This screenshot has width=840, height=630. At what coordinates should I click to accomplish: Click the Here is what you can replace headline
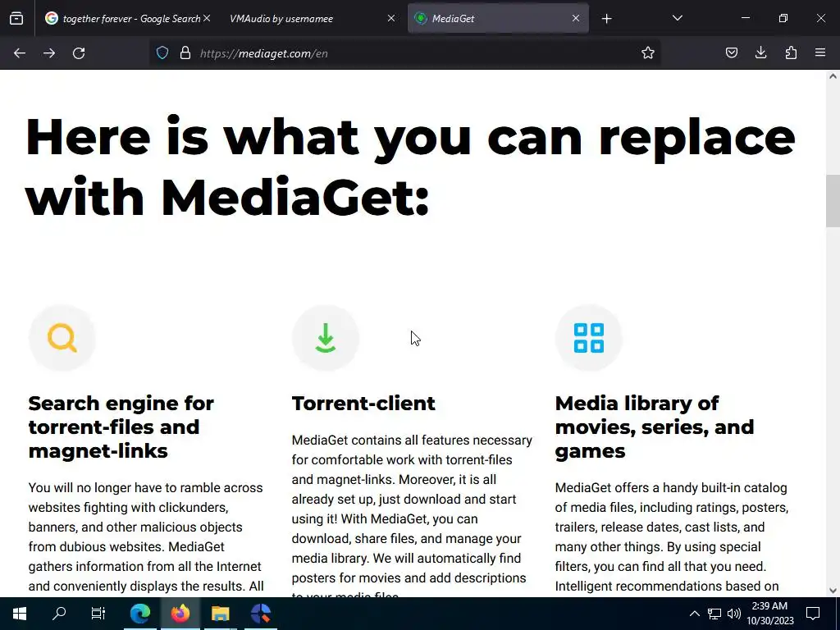[x=410, y=167]
